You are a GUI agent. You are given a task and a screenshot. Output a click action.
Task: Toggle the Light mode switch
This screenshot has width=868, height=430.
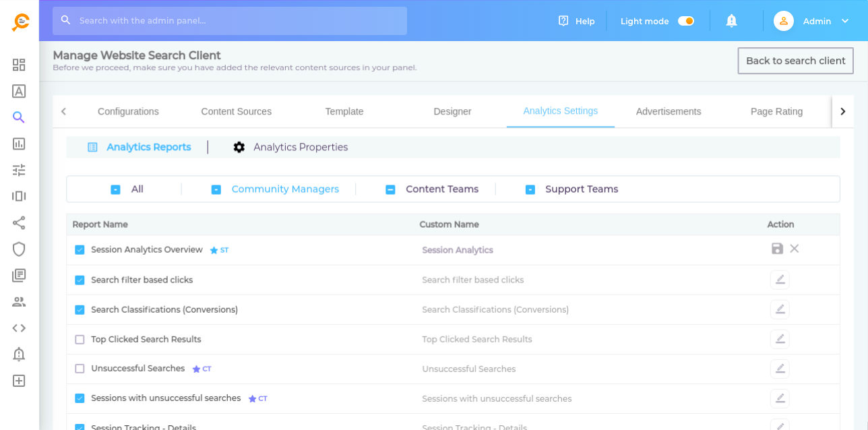(x=685, y=21)
